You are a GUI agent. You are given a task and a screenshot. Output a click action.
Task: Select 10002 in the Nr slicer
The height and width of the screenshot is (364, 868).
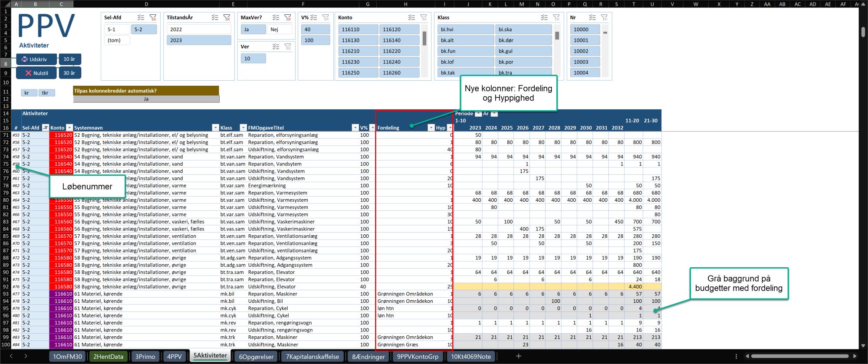pyautogui.click(x=585, y=51)
